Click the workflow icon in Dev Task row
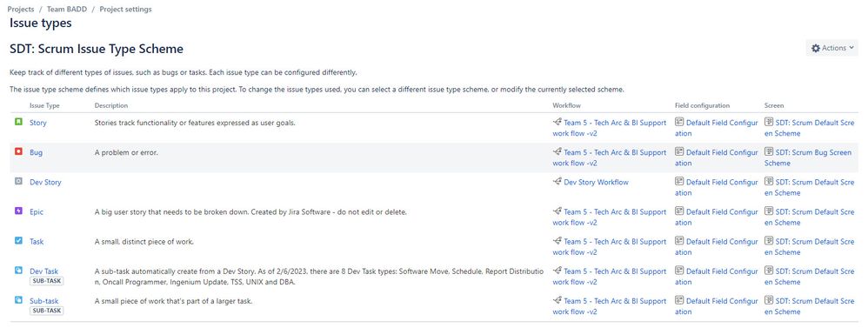868x328 pixels. coord(557,271)
